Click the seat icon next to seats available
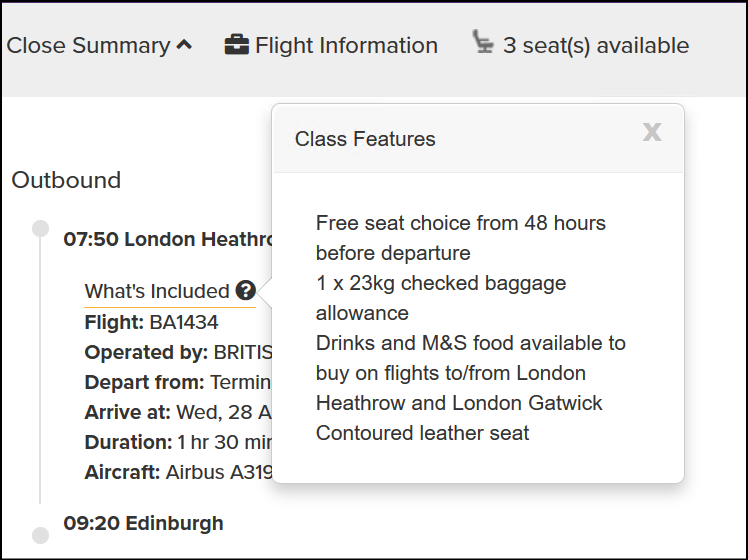Viewport: 748px width, 560px height. [483, 41]
